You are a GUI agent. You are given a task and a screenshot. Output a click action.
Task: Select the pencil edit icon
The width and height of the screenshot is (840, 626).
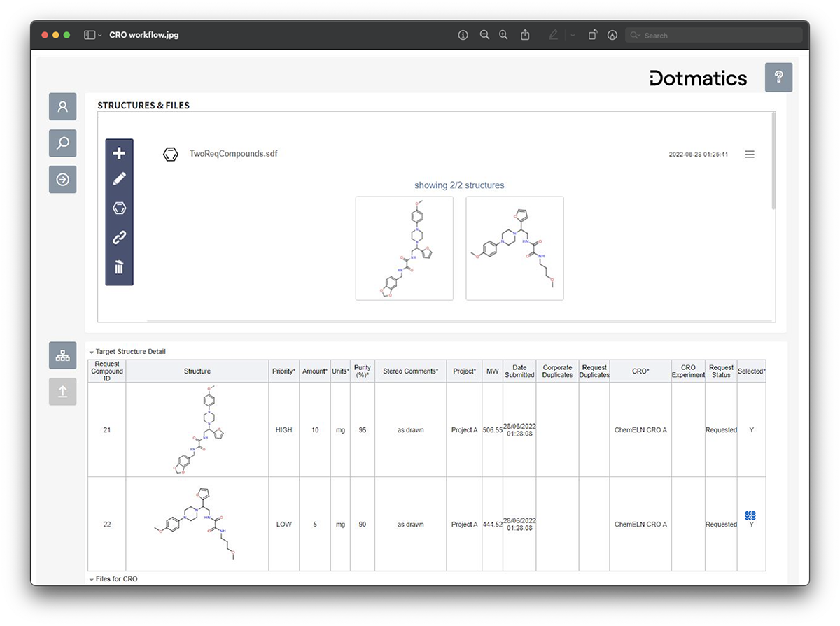pyautogui.click(x=119, y=179)
